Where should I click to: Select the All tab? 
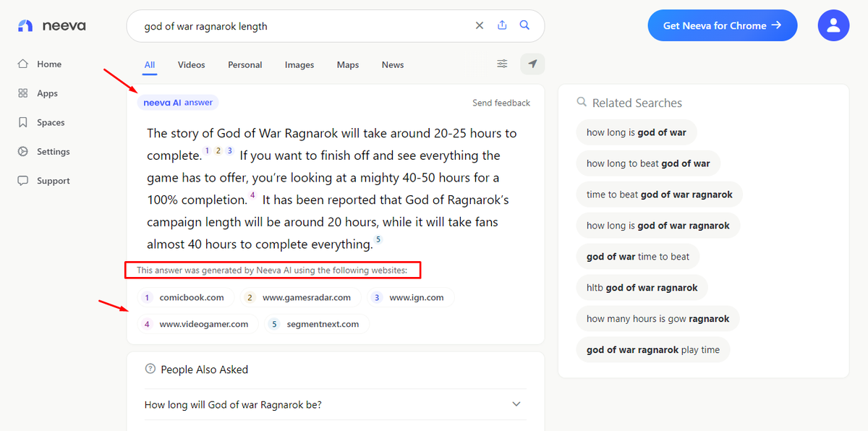[150, 64]
